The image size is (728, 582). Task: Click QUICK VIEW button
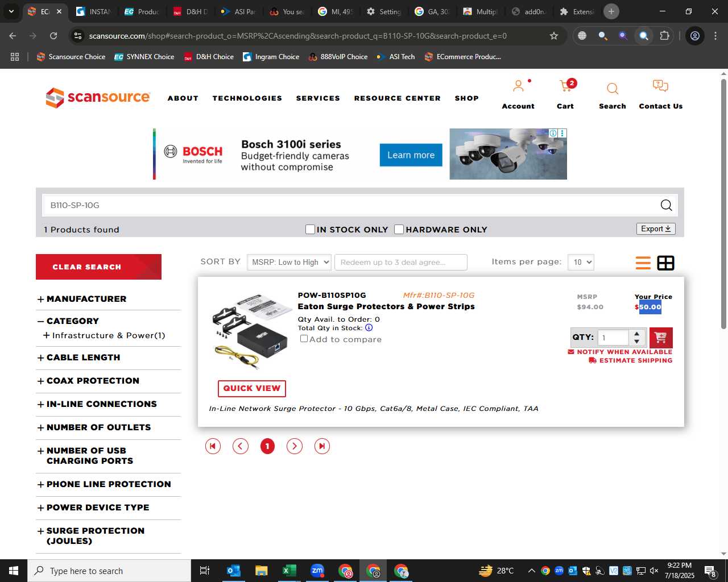pos(252,388)
